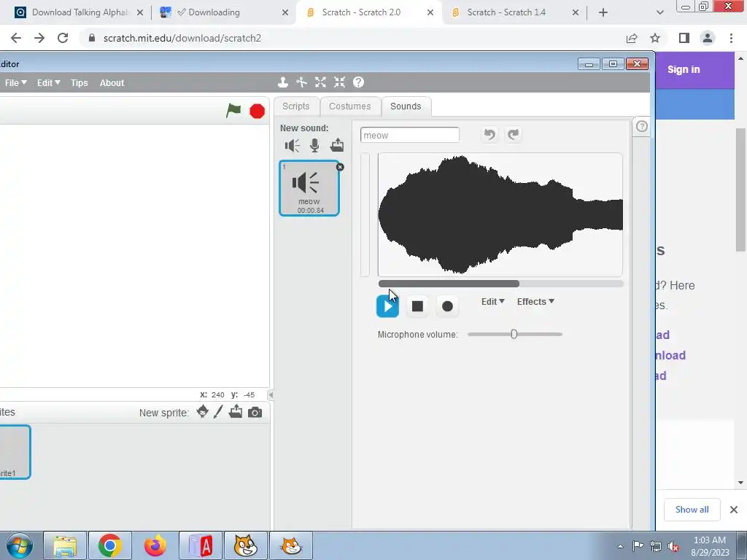Viewport: 747px width, 560px height.
Task: Open the Tips menu
Action: click(79, 83)
